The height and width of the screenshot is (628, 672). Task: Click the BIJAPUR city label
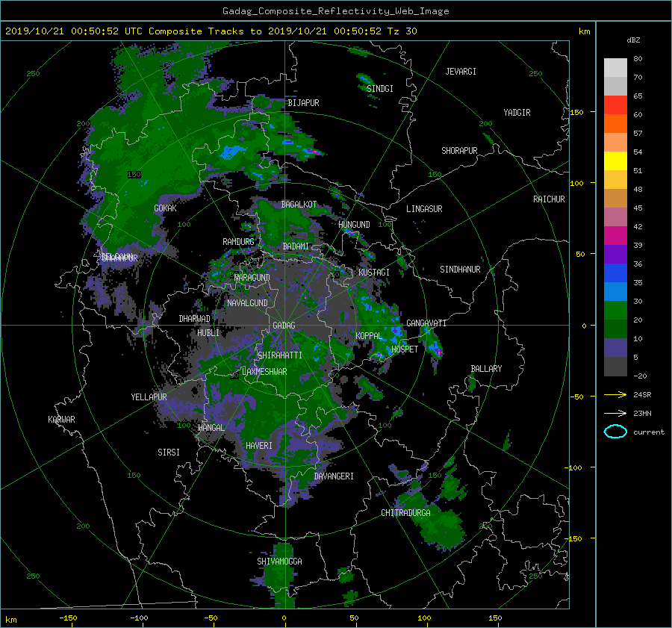point(303,103)
